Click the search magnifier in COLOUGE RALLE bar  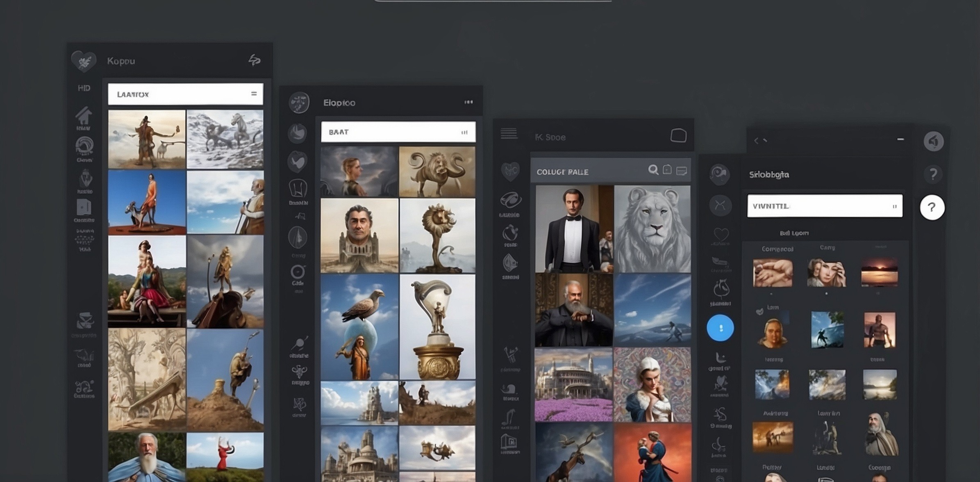[x=653, y=170]
